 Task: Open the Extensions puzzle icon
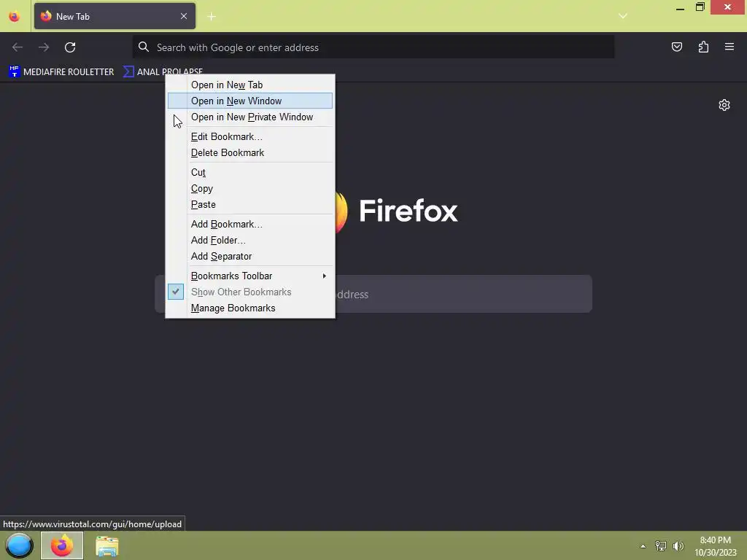coord(703,47)
